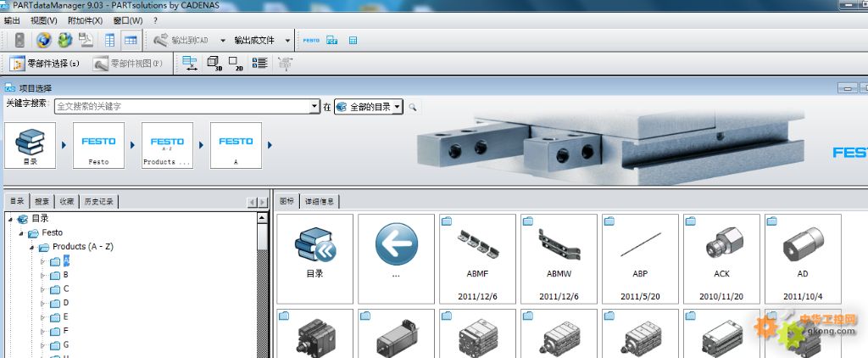Open the 输出成文件 dropdown arrow

pyautogui.click(x=288, y=41)
